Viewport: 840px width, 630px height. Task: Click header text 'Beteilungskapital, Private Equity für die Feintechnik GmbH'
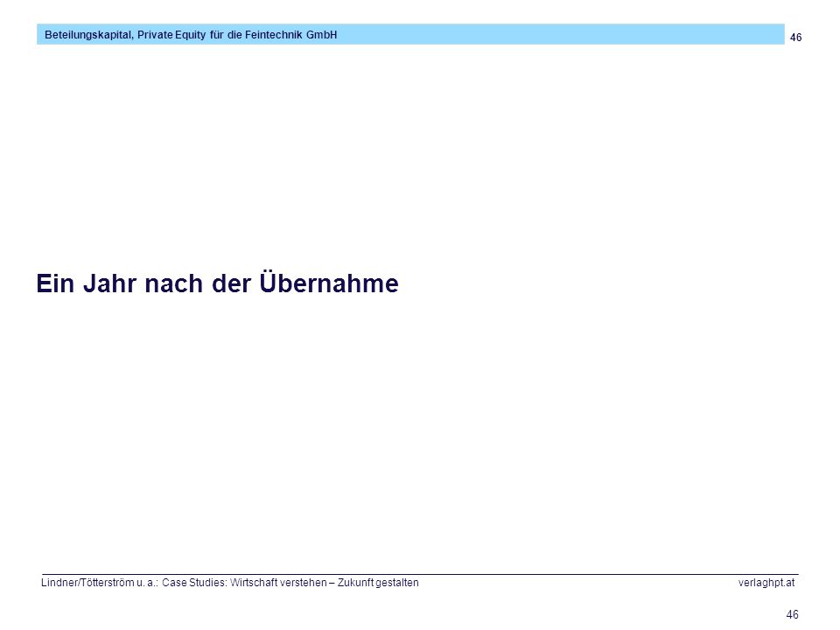point(191,35)
